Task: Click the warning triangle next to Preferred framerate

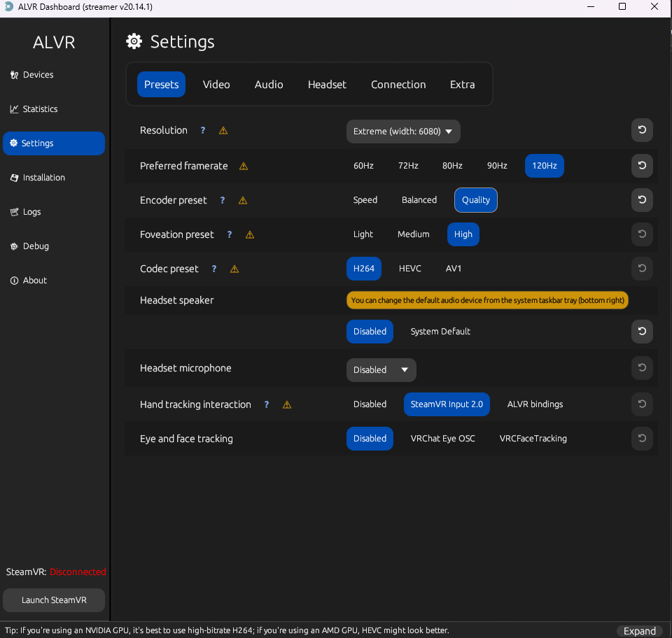Action: (244, 166)
